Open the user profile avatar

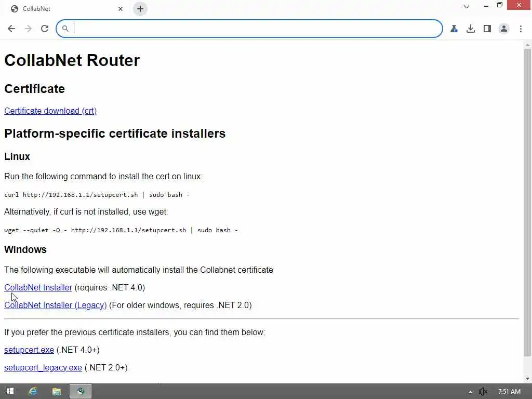[x=504, y=29]
